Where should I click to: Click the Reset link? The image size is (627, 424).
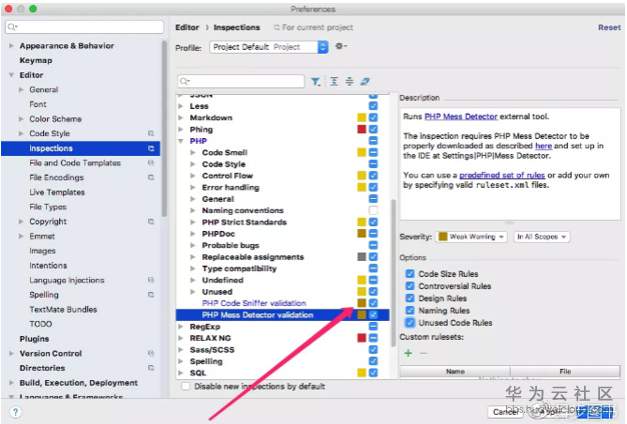[x=609, y=27]
